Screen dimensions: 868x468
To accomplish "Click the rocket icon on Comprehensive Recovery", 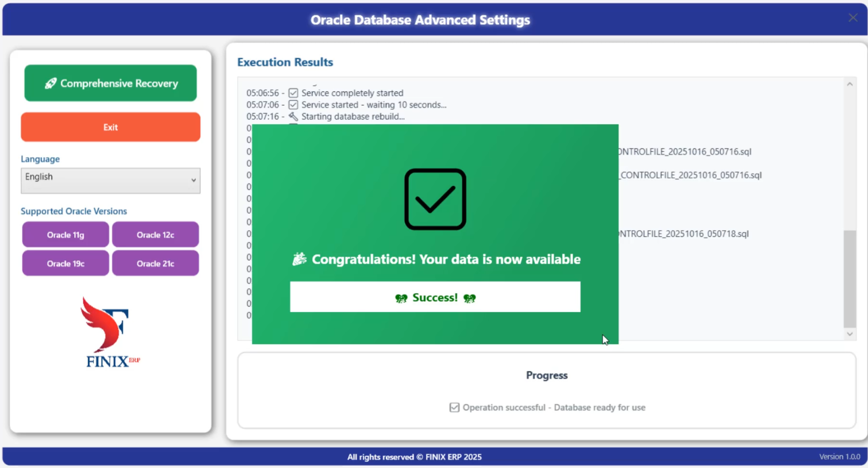I will pyautogui.click(x=51, y=83).
